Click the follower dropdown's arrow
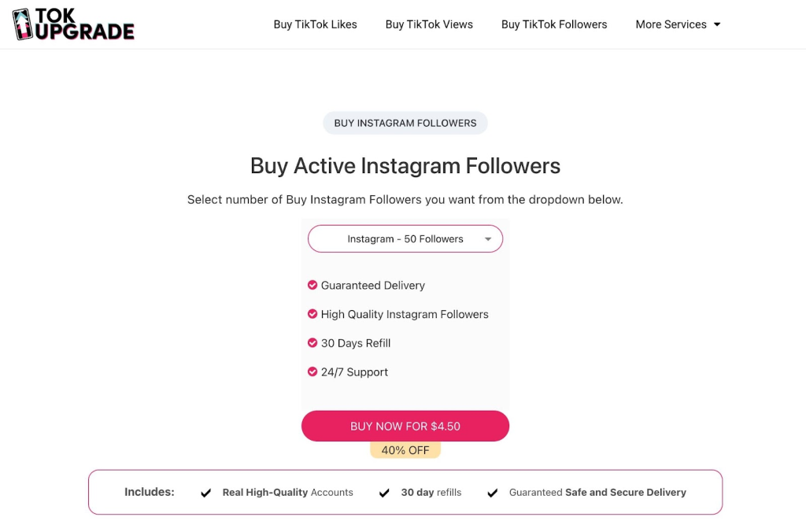 point(488,239)
